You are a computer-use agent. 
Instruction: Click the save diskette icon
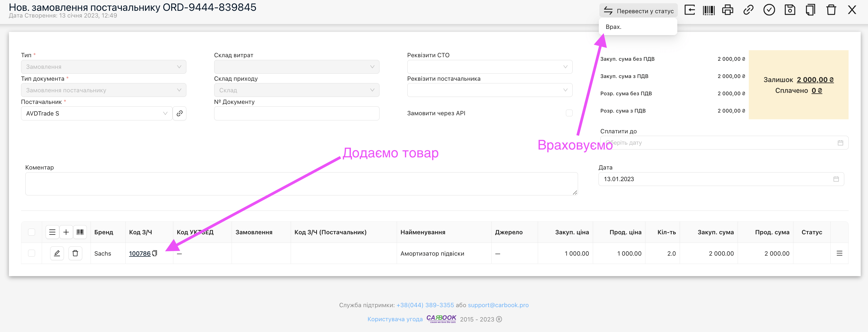tap(790, 10)
